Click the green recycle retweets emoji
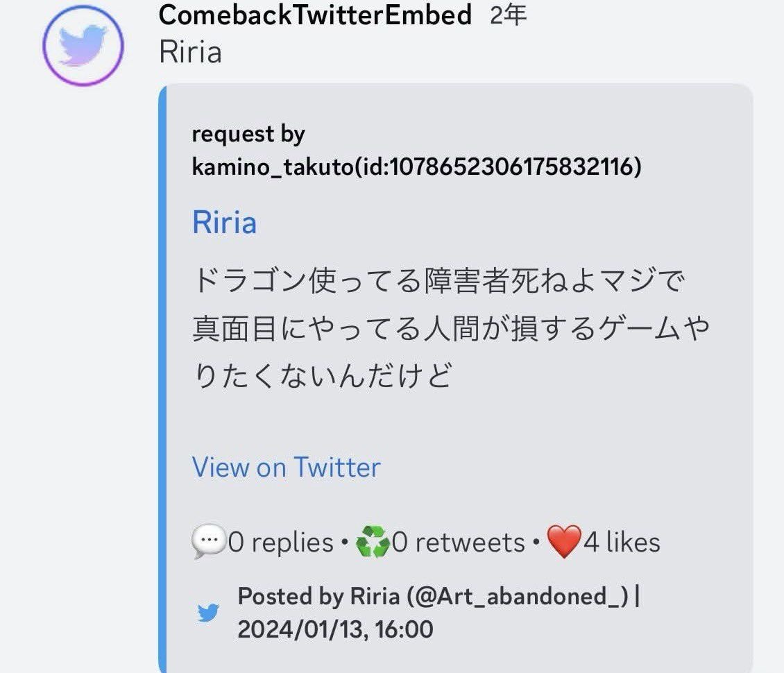The height and width of the screenshot is (673, 784). [373, 542]
